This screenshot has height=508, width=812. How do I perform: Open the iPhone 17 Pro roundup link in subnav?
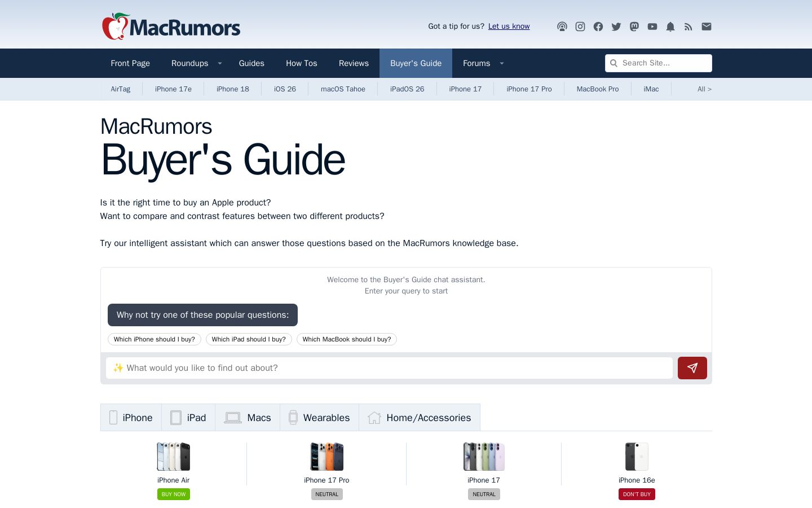point(529,89)
